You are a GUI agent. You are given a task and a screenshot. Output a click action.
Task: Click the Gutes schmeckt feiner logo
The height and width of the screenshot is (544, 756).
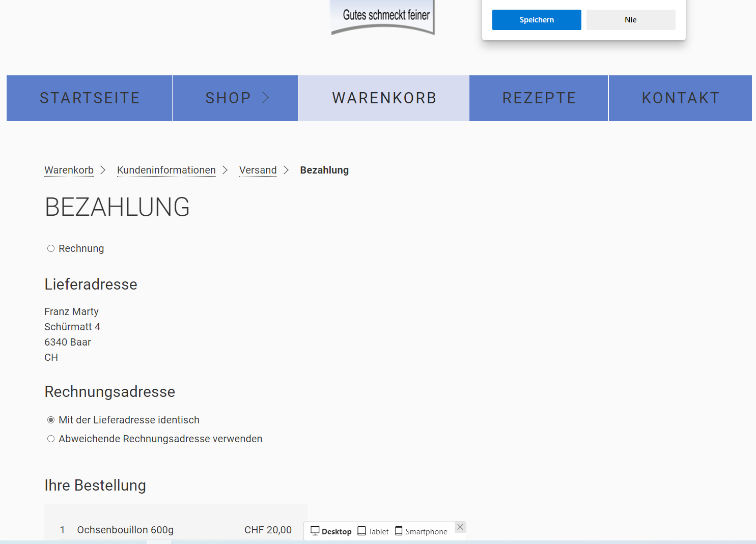tap(383, 17)
